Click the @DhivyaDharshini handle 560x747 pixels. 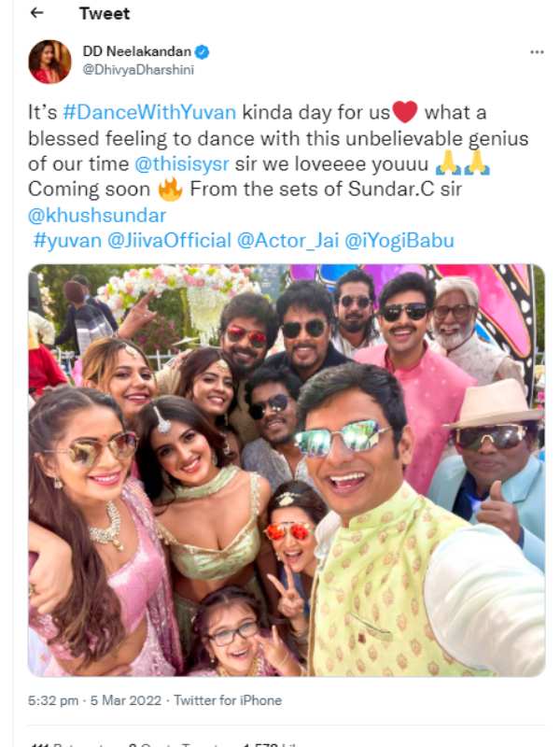pyautogui.click(x=138, y=69)
